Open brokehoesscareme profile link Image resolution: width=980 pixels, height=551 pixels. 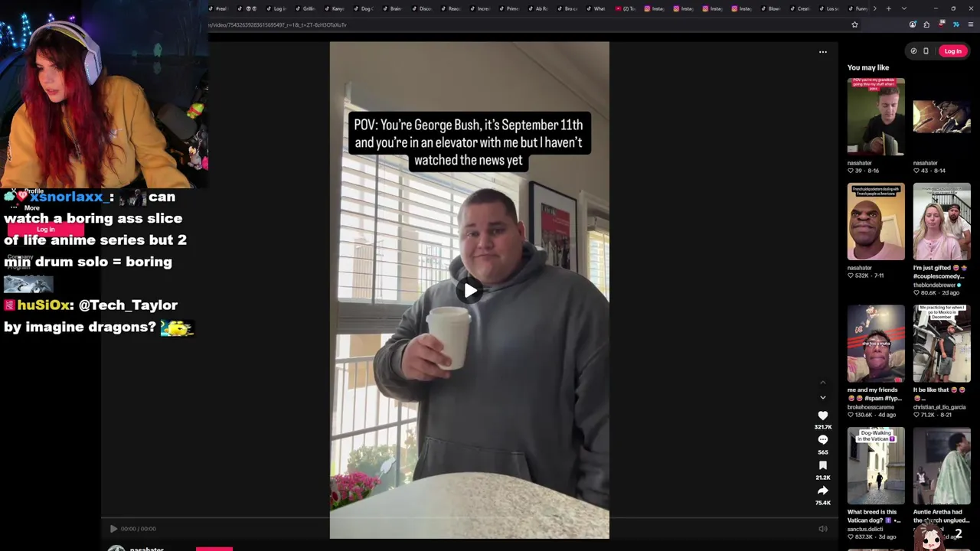coord(871,407)
